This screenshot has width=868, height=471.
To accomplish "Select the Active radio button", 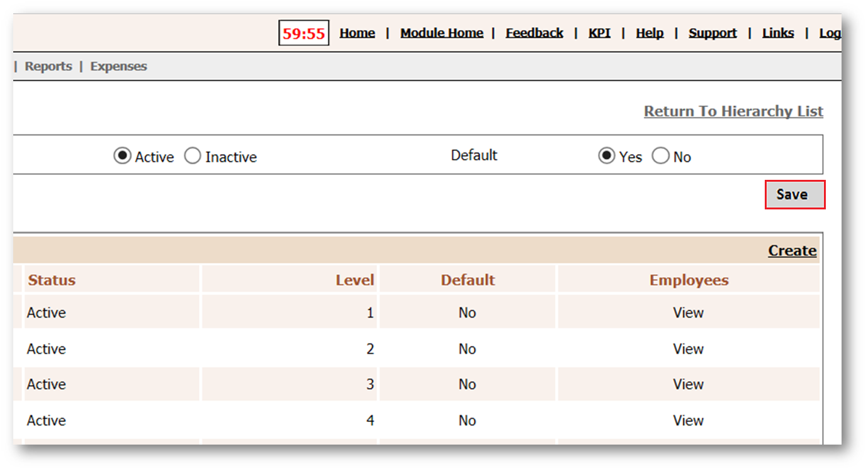I will click(x=122, y=156).
